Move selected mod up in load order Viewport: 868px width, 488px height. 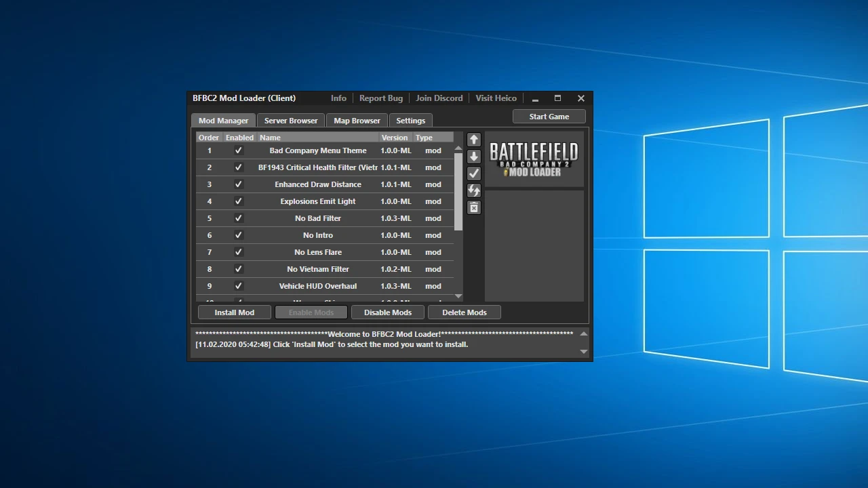pos(474,140)
